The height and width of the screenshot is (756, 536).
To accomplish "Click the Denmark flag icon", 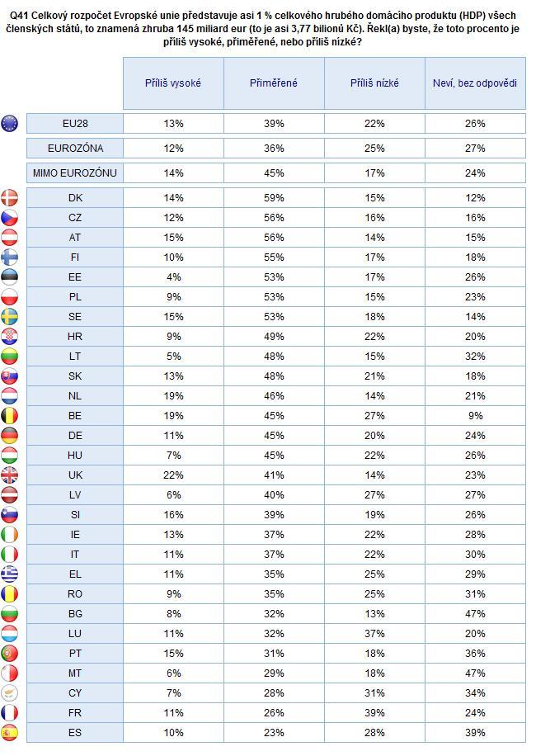I will click(9, 198).
